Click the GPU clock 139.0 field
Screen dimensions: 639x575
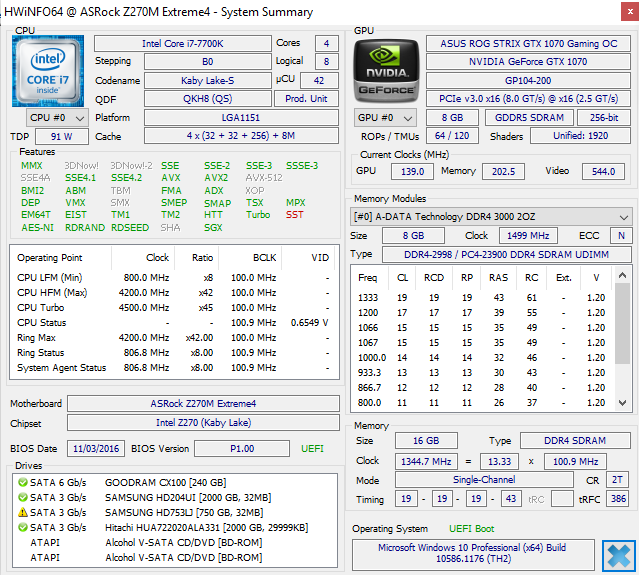pos(412,172)
